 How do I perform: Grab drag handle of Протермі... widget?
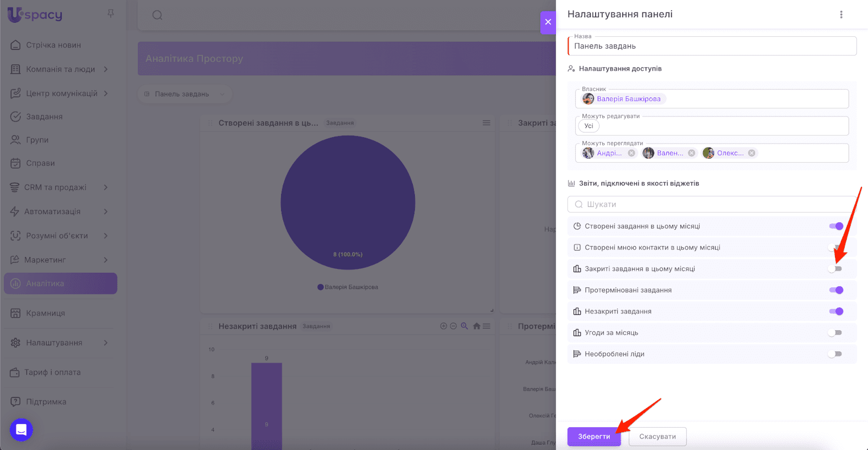tap(510, 326)
